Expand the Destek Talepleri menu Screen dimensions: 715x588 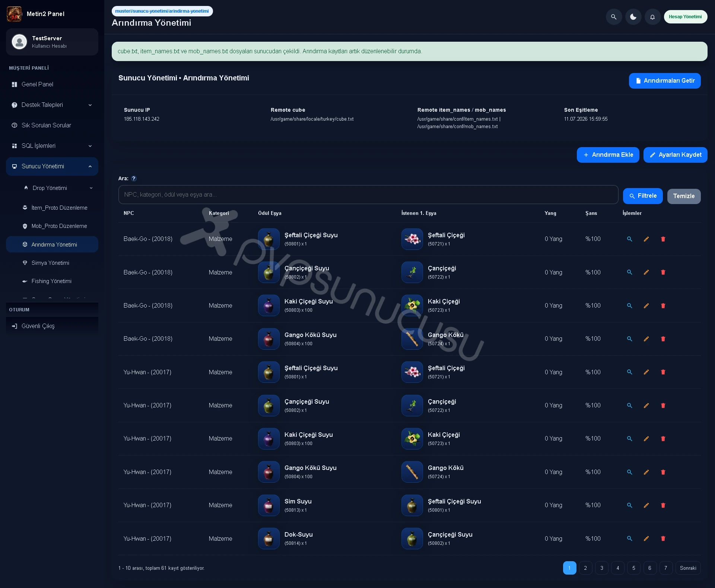[x=52, y=105]
